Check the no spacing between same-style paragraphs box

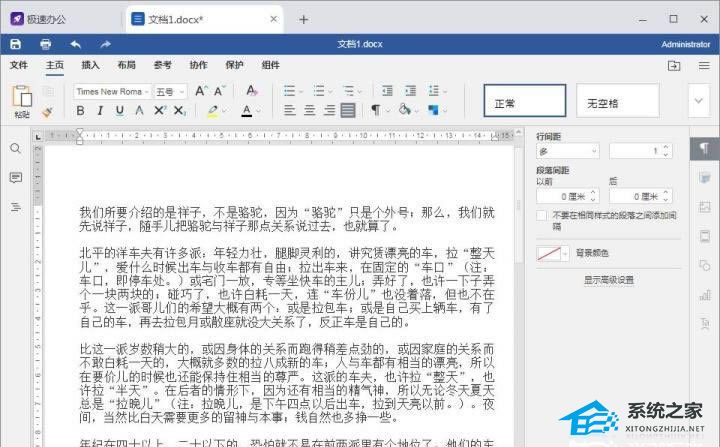point(542,215)
